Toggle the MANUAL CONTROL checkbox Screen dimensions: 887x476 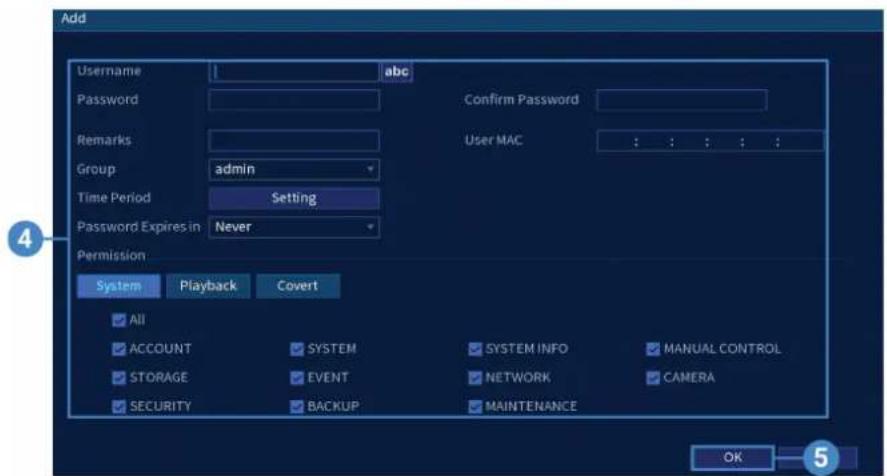[653, 349]
